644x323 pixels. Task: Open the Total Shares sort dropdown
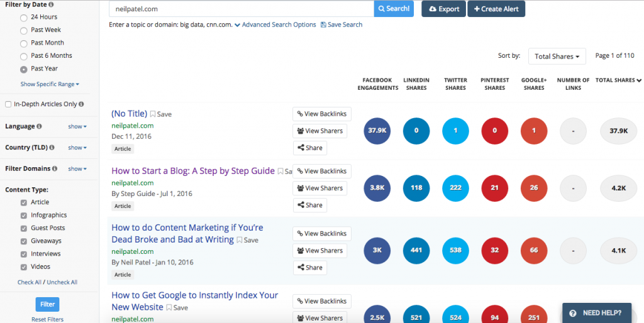tap(557, 56)
